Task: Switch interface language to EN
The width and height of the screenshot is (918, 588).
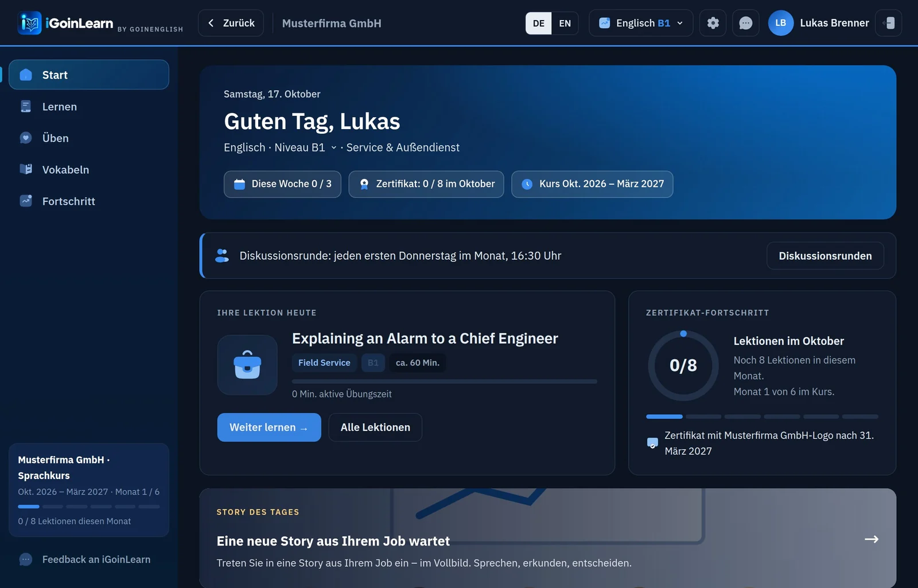Action: pos(565,24)
